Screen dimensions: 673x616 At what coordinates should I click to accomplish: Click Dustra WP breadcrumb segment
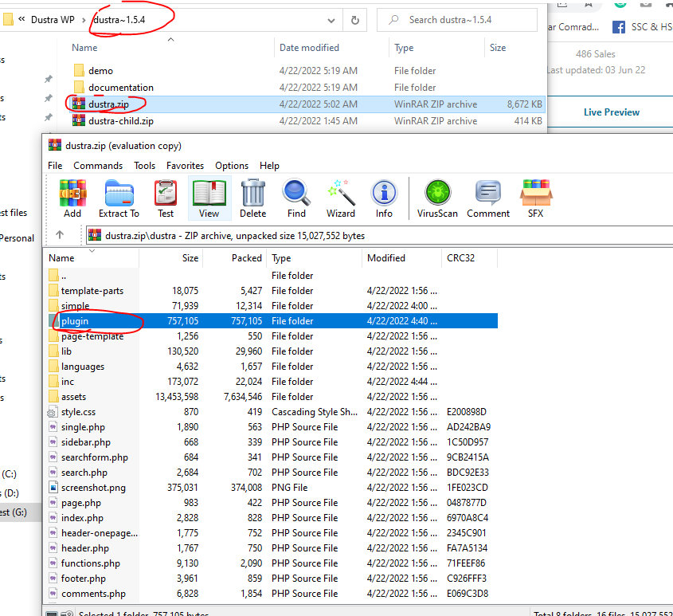(53, 20)
